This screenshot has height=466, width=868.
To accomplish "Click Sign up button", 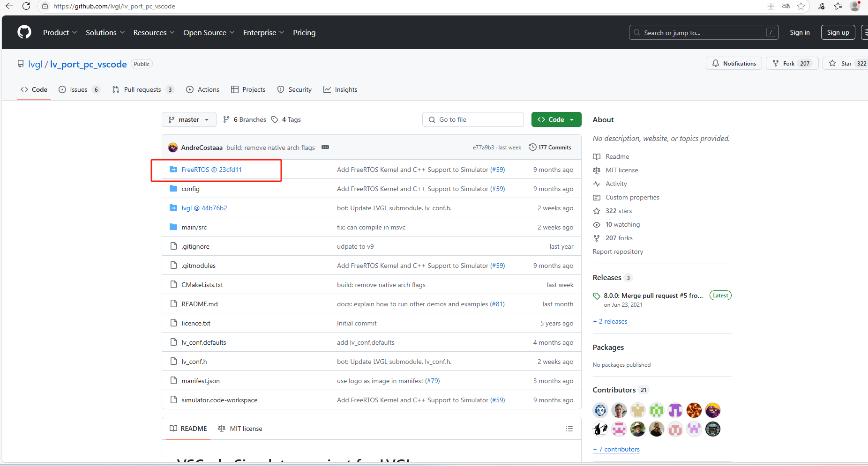I will click(x=838, y=32).
